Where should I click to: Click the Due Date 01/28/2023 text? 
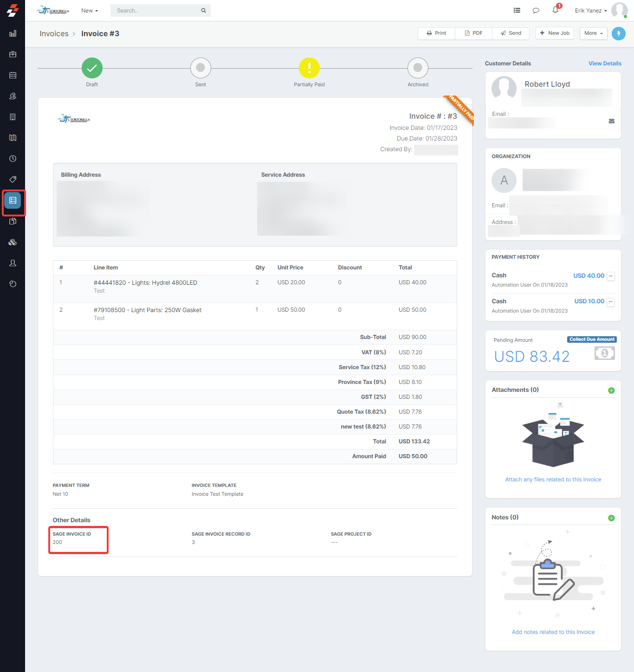point(427,139)
